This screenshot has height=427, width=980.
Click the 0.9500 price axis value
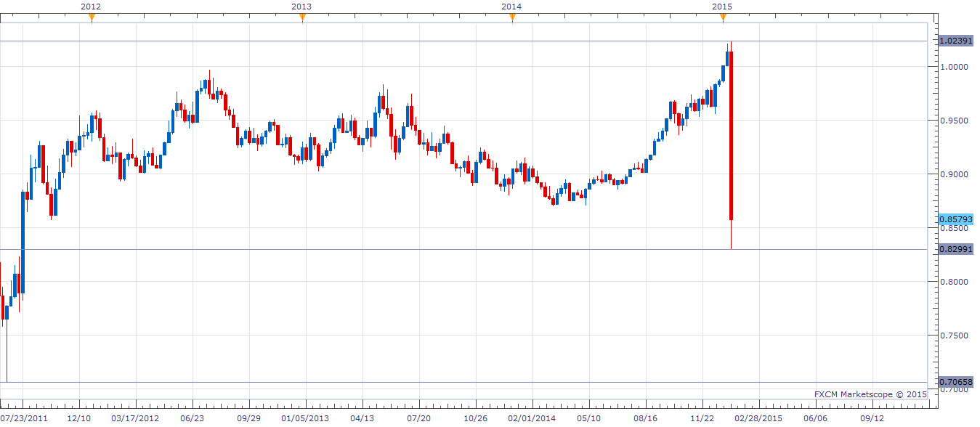pos(954,121)
